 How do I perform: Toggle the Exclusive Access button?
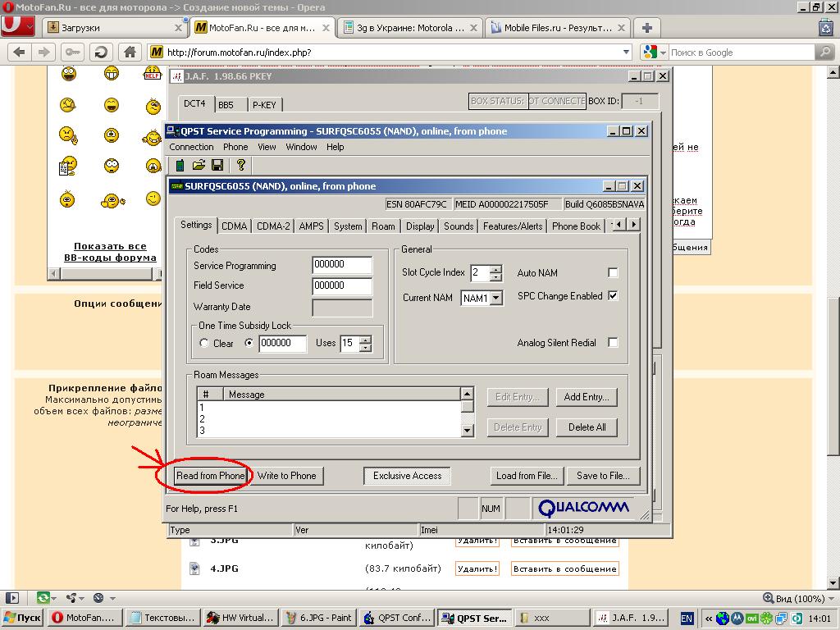point(407,476)
